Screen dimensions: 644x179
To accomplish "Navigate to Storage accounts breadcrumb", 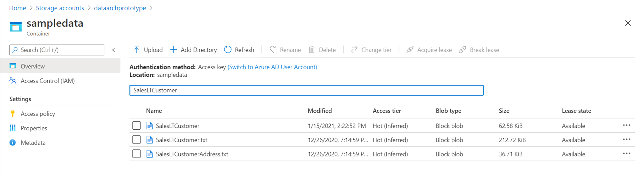I will click(60, 8).
